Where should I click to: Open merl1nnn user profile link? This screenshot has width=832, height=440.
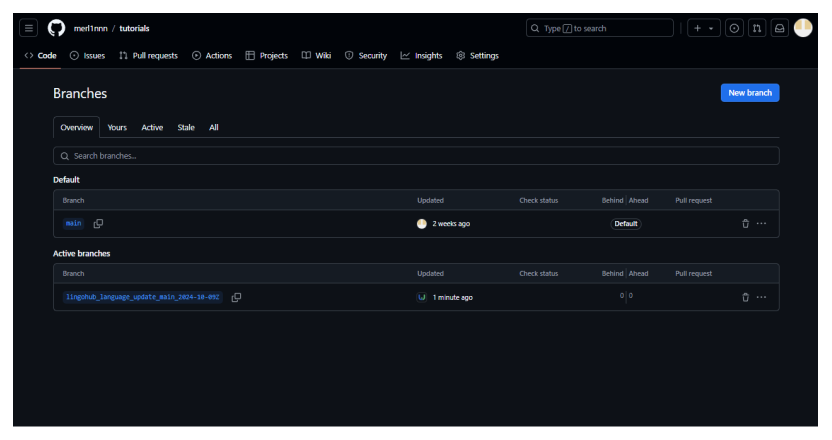tap(91, 29)
